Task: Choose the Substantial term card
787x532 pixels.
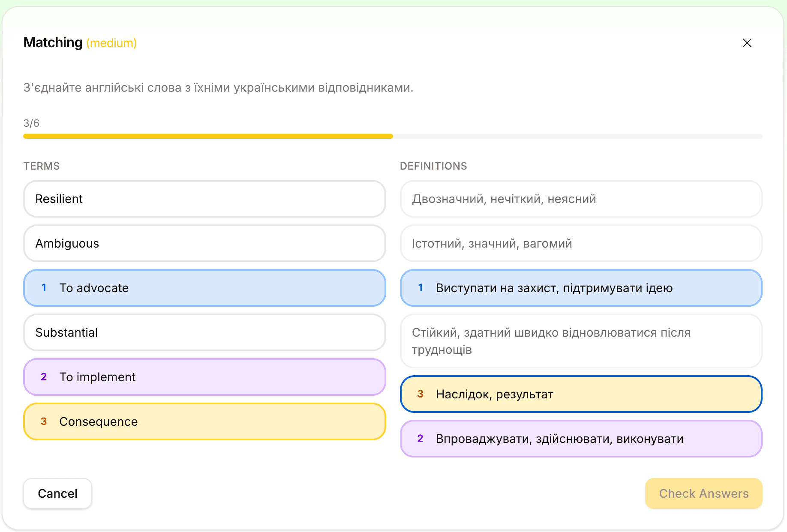Action: (204, 332)
